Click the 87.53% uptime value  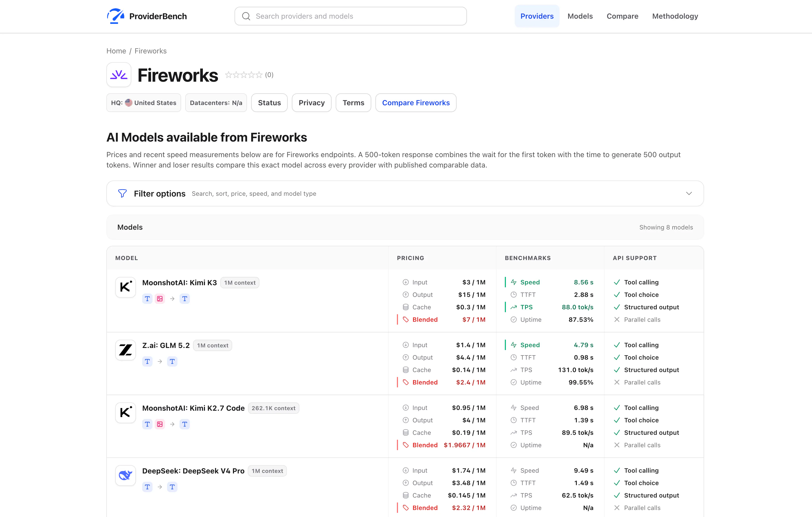pyautogui.click(x=581, y=319)
